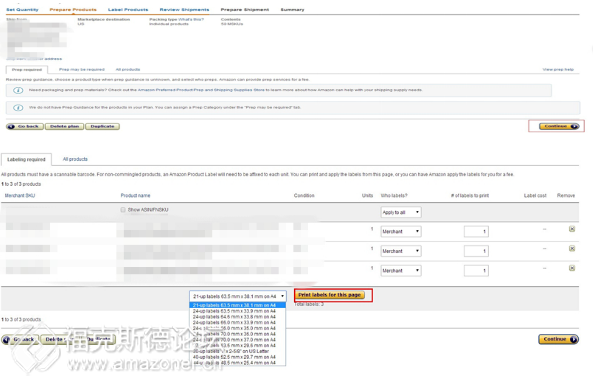
Task: Click Continue button at the page bottom
Action: point(558,339)
